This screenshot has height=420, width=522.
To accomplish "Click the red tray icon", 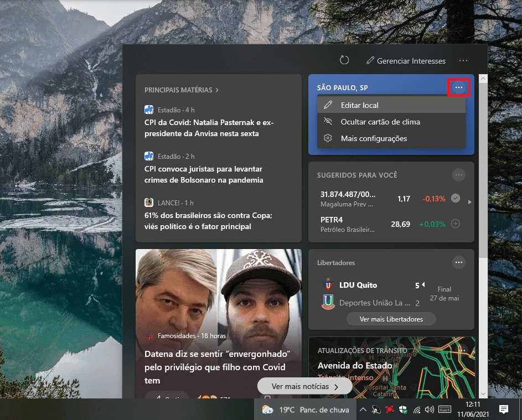I will (390, 409).
